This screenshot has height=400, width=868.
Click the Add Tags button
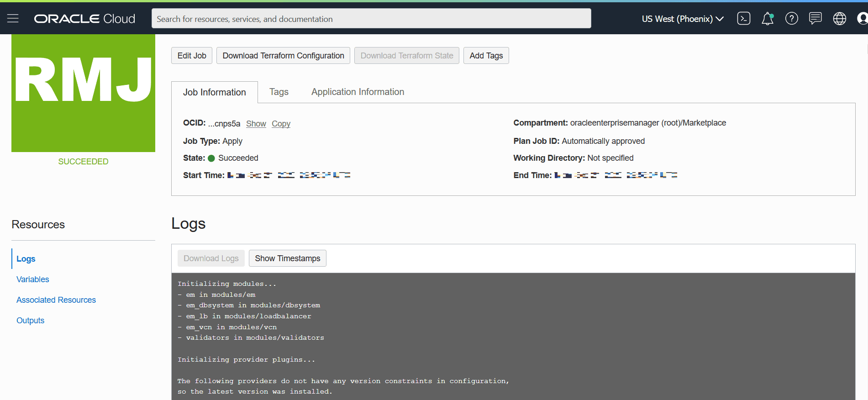[486, 56]
